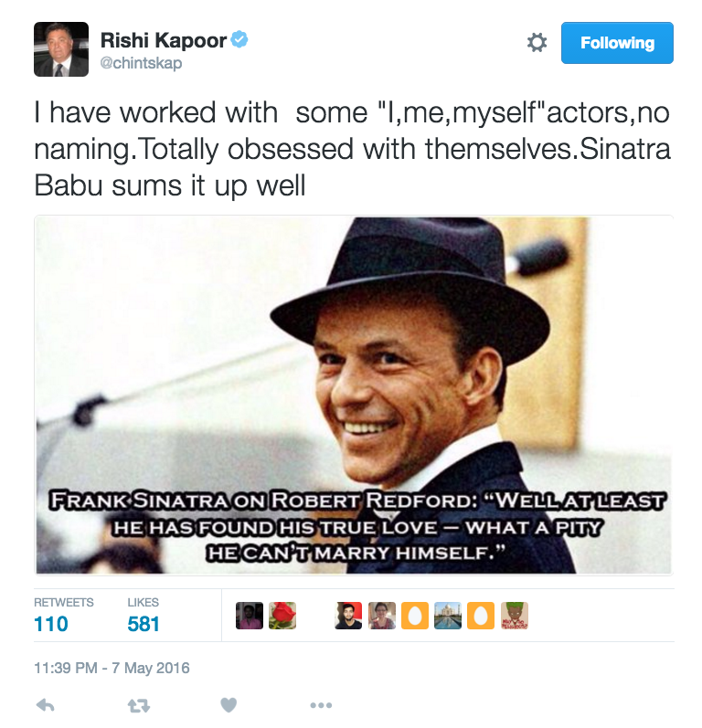Screen dimensions: 702x728
Task: Click the first dark photo liker avatar
Action: click(250, 616)
